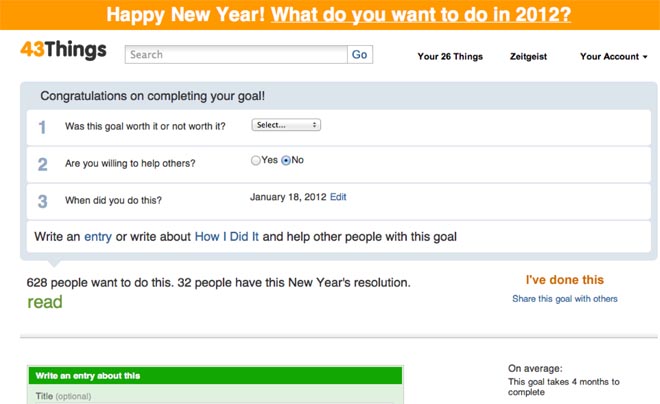Click the Write an entry about this header

[88, 376]
